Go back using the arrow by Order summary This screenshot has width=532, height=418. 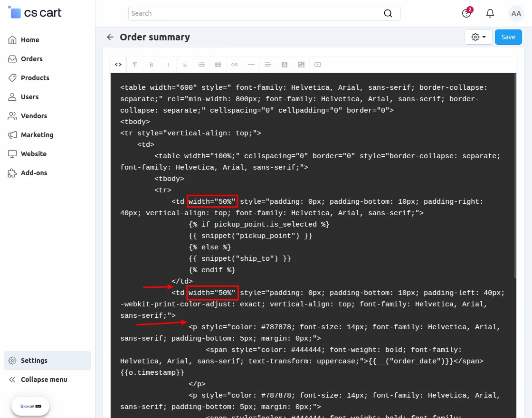pos(110,37)
